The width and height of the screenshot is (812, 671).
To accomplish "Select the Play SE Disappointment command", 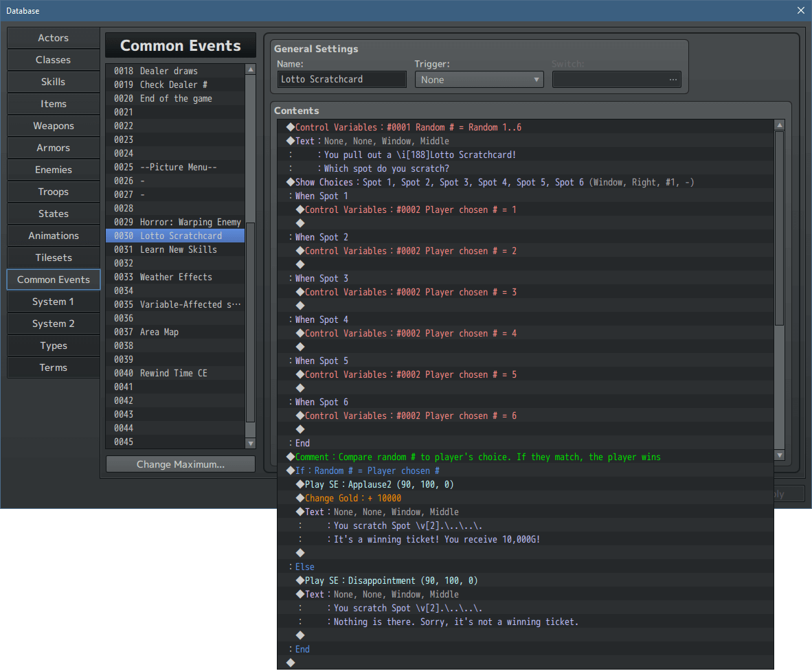I will point(525,581).
